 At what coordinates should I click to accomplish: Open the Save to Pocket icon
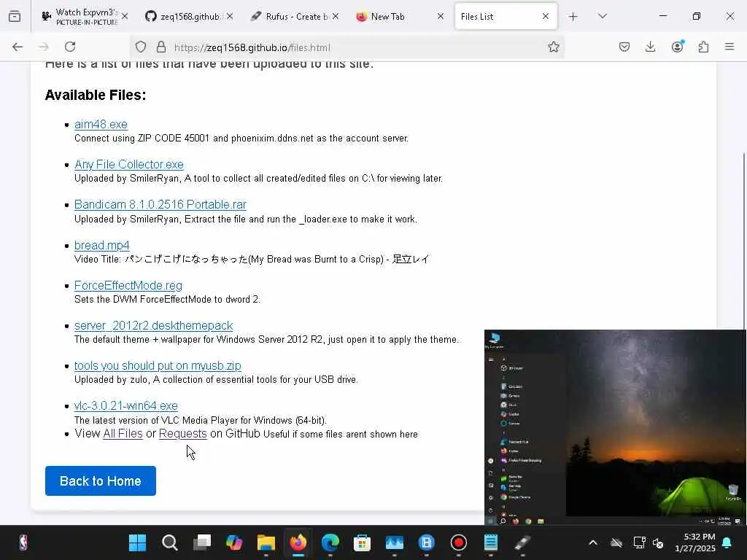coord(624,47)
